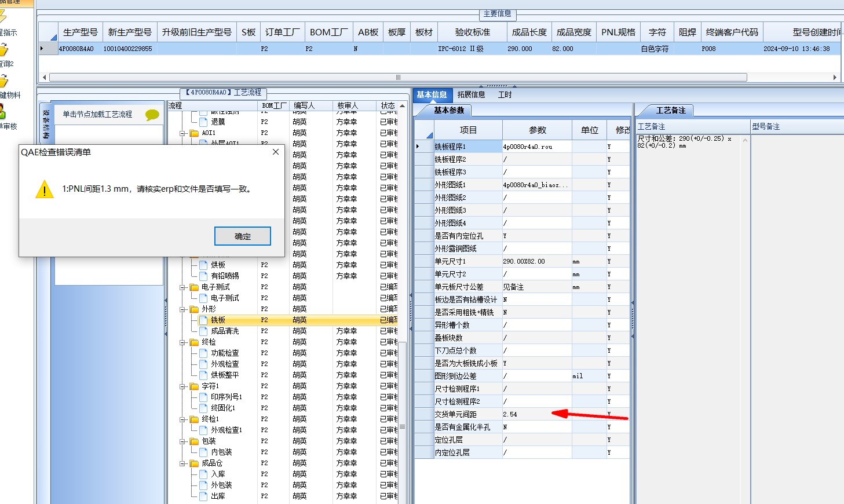This screenshot has width=844, height=504.
Task: Select the 外观检查 tree node under 终检
Action: (x=225, y=364)
